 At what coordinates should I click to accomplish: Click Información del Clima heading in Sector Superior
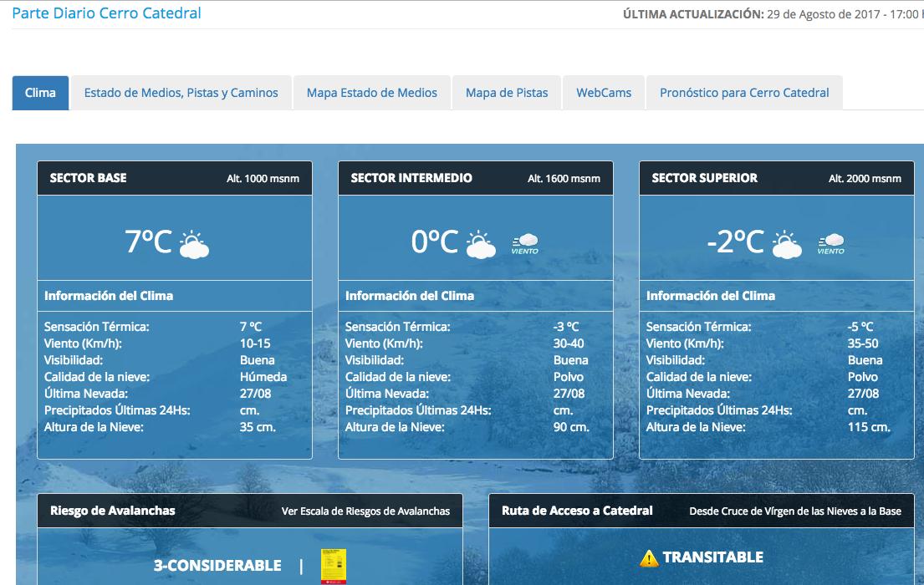coord(711,296)
